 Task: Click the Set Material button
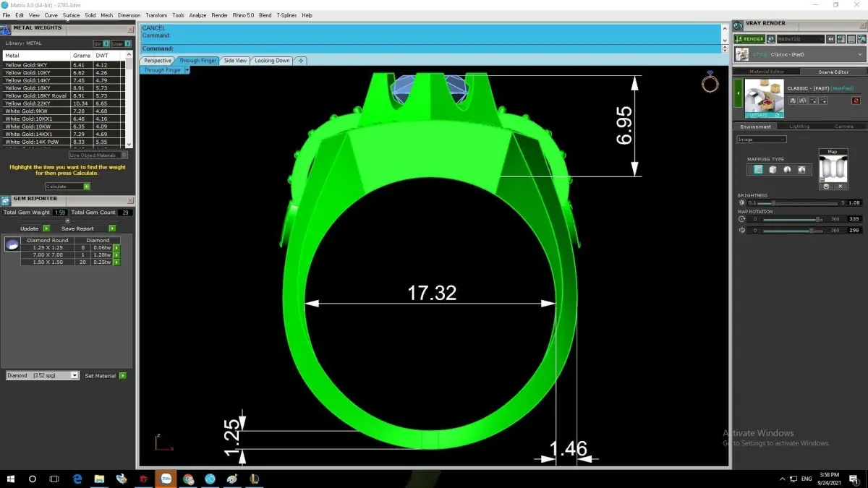click(x=105, y=376)
